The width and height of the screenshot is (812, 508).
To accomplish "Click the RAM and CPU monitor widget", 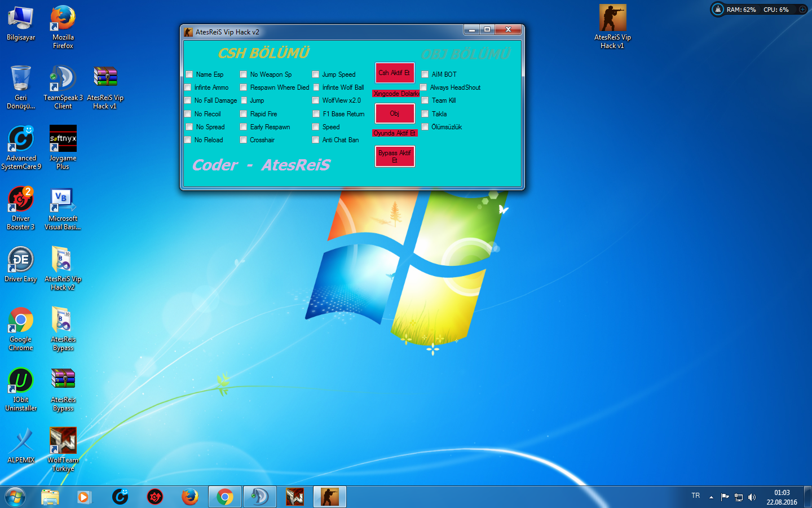I will pyautogui.click(x=759, y=10).
